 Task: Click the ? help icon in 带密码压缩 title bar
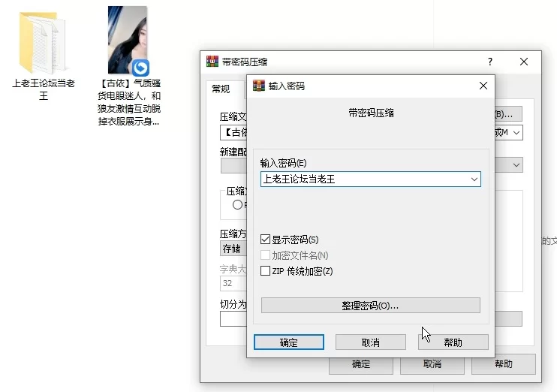click(490, 62)
